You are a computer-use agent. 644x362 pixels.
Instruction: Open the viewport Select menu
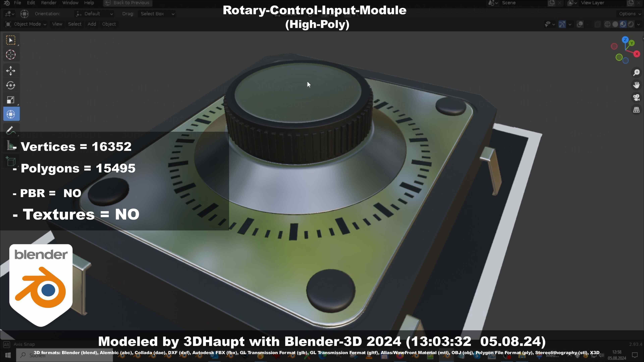[x=74, y=24]
